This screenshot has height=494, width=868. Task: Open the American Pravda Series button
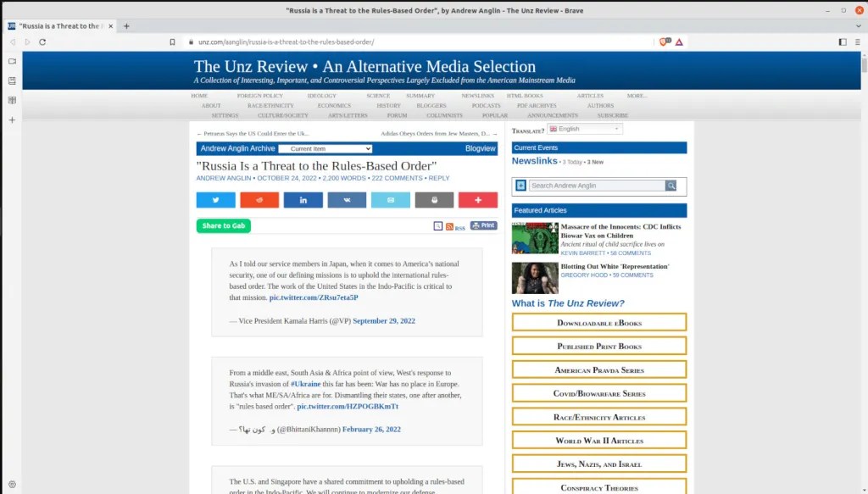599,370
